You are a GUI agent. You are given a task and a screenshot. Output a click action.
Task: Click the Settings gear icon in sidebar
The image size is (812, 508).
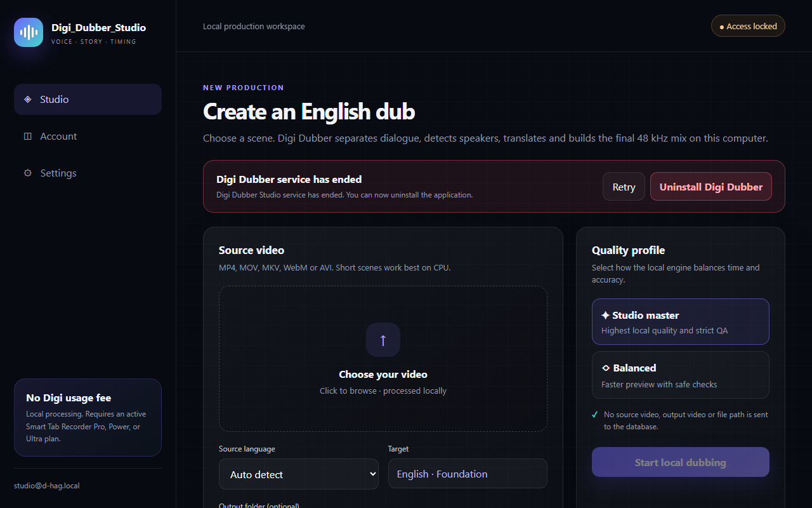click(x=27, y=173)
